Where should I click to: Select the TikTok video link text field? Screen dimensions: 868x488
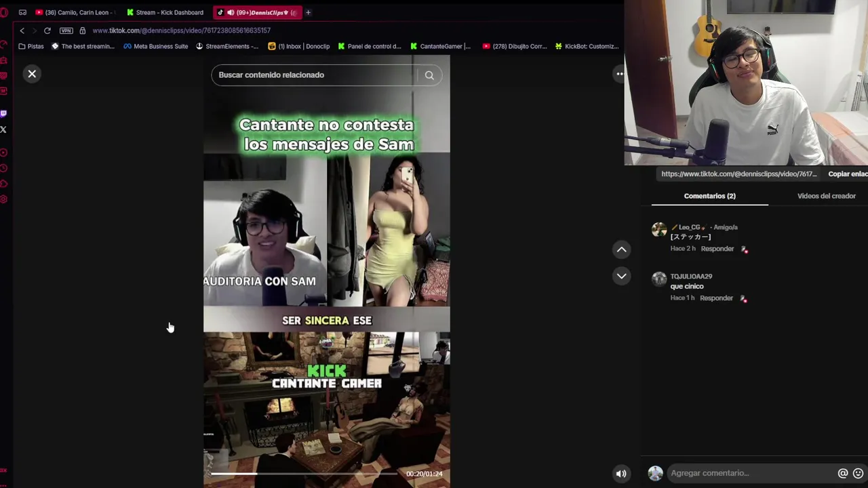(738, 174)
